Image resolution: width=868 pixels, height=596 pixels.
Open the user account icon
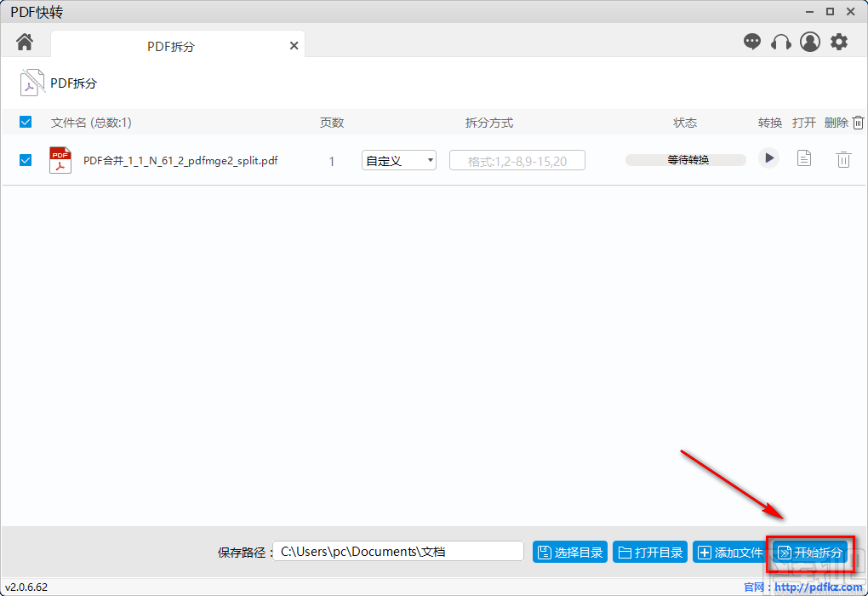coord(809,41)
